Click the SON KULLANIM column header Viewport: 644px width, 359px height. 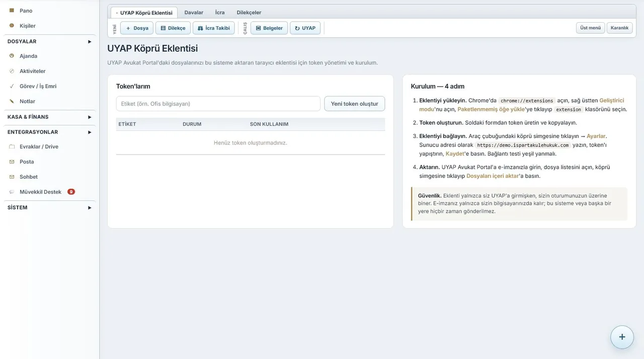tap(269, 124)
